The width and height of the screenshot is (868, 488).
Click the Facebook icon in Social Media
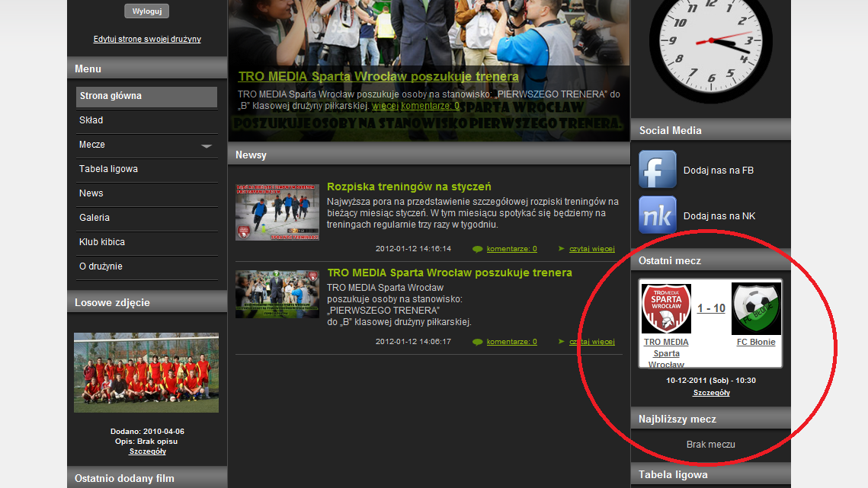(658, 169)
